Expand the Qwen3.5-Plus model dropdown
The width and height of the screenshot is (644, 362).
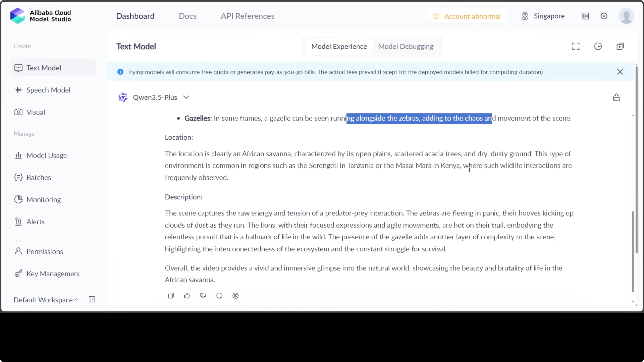pyautogui.click(x=186, y=97)
